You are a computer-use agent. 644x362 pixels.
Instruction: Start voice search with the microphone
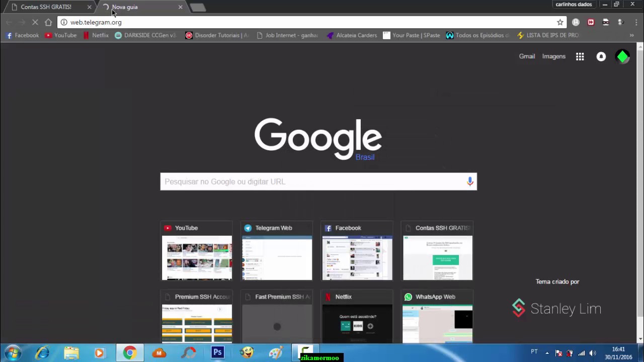[x=470, y=182]
